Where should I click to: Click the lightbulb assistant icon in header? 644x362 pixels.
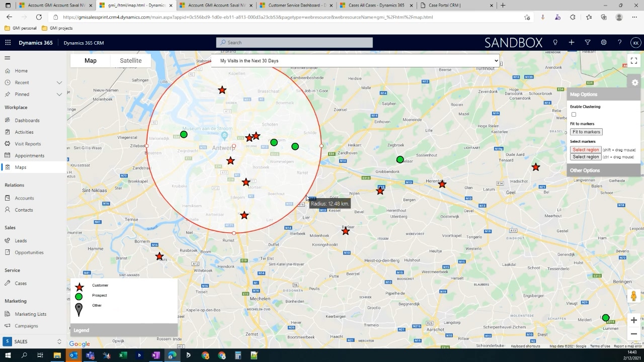click(555, 43)
